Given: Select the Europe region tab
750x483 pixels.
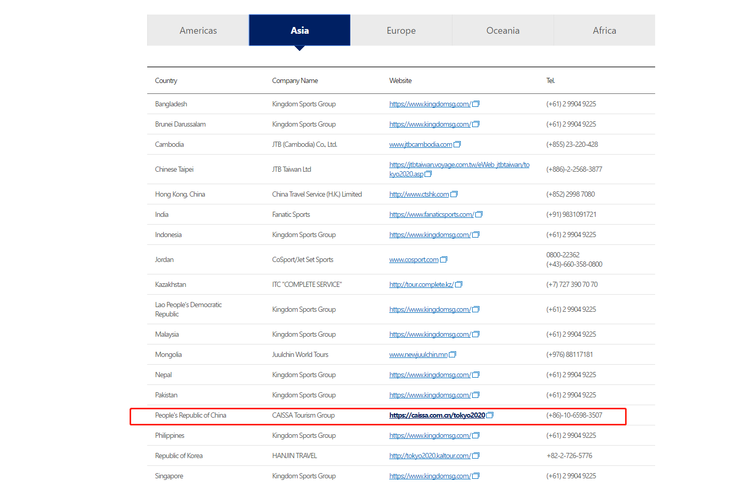Looking at the screenshot, I should coord(401,30).
